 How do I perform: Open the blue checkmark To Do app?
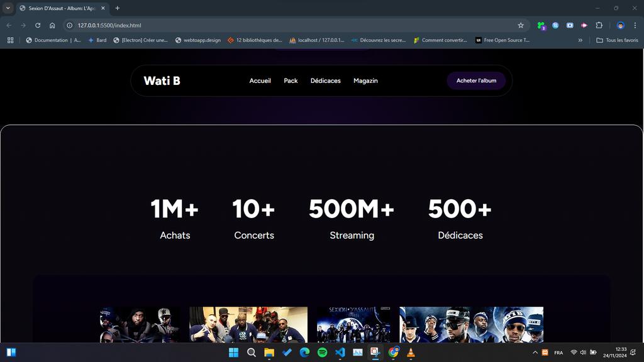(287, 353)
